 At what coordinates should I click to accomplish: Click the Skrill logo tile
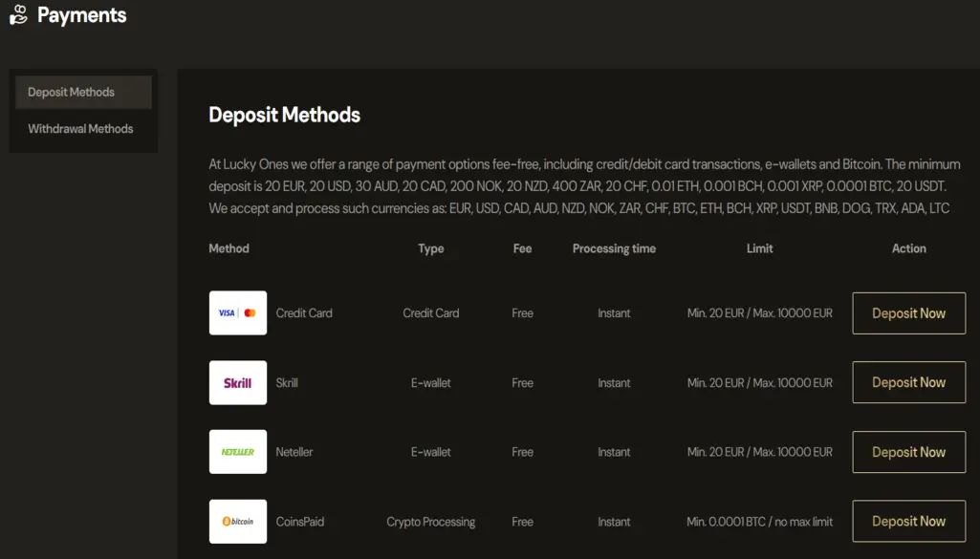[x=237, y=383]
